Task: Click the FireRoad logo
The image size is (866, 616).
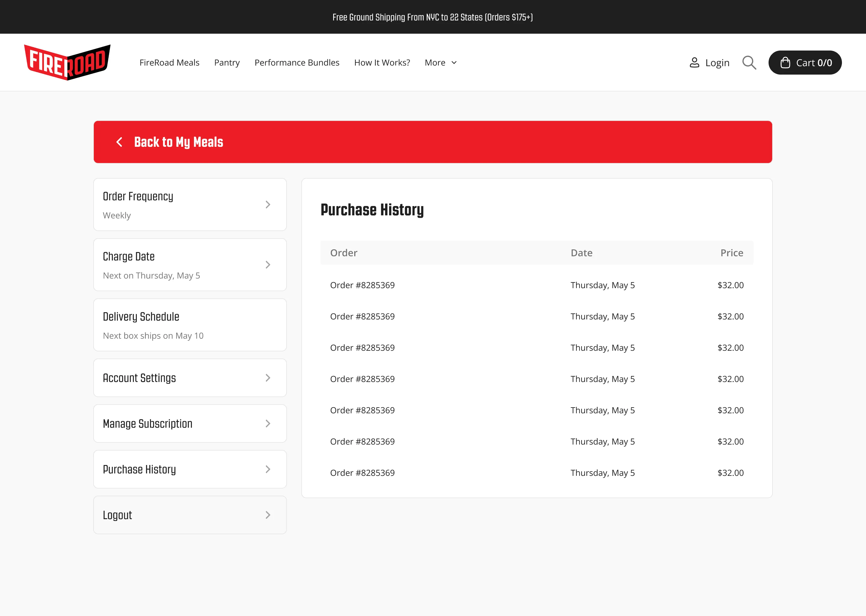Action: point(67,62)
